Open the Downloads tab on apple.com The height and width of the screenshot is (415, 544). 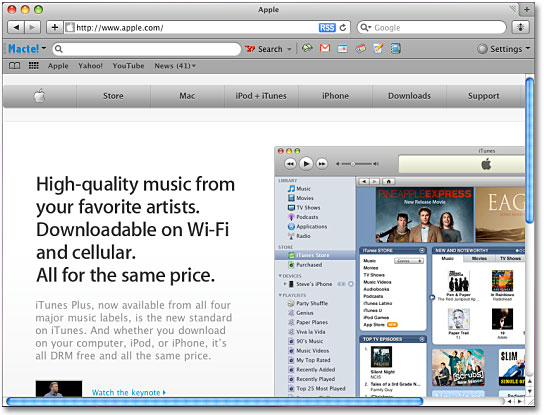409,96
